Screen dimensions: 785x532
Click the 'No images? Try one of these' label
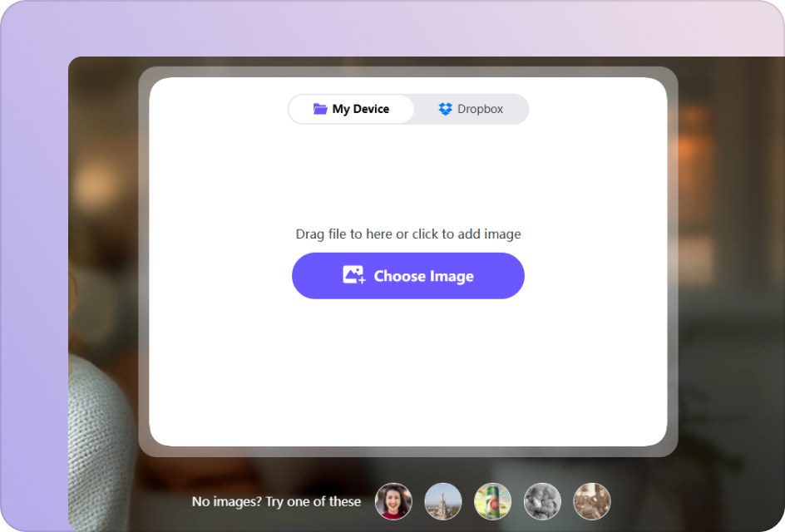276,501
